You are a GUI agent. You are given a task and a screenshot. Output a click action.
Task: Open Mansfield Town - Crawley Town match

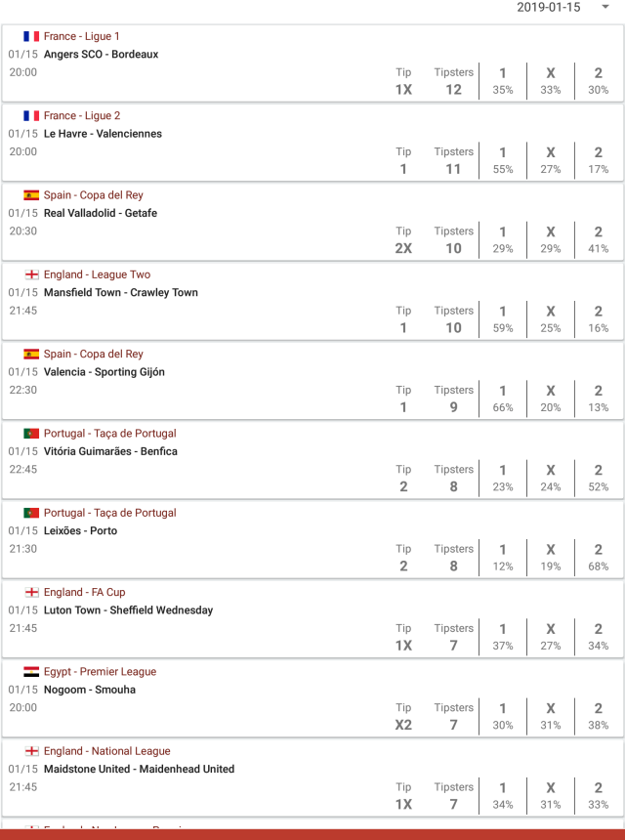tap(120, 292)
